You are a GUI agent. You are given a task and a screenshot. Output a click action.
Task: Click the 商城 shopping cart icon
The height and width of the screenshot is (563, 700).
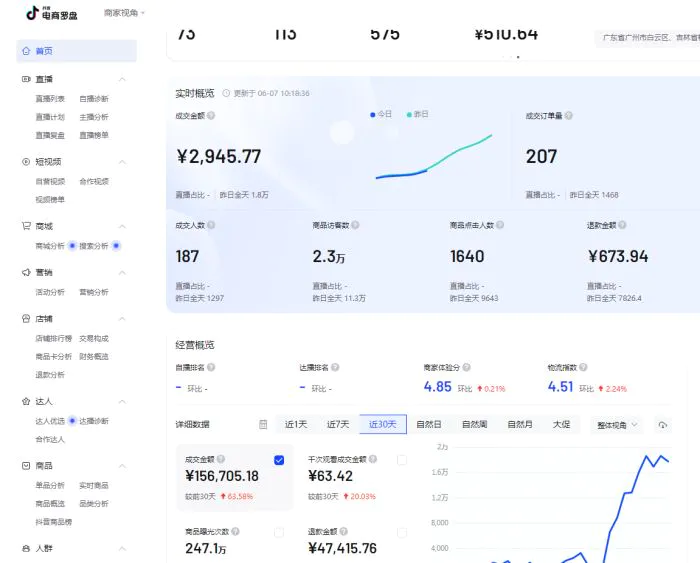pyautogui.click(x=26, y=226)
